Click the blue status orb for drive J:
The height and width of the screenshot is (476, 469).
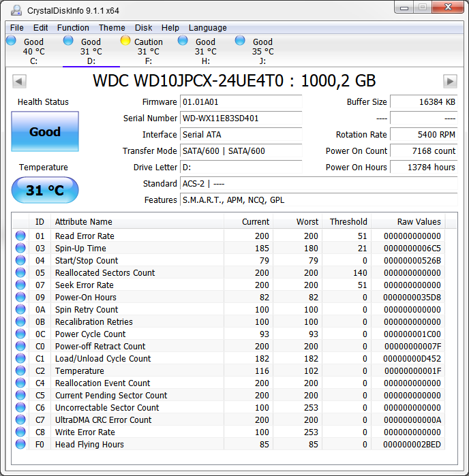coord(240,40)
